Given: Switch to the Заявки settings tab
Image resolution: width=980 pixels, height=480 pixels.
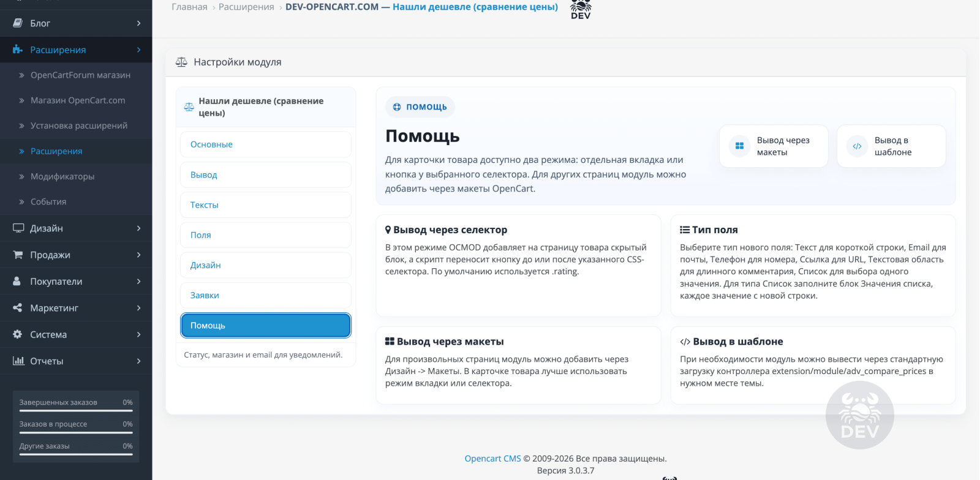Looking at the screenshot, I should pos(266,295).
